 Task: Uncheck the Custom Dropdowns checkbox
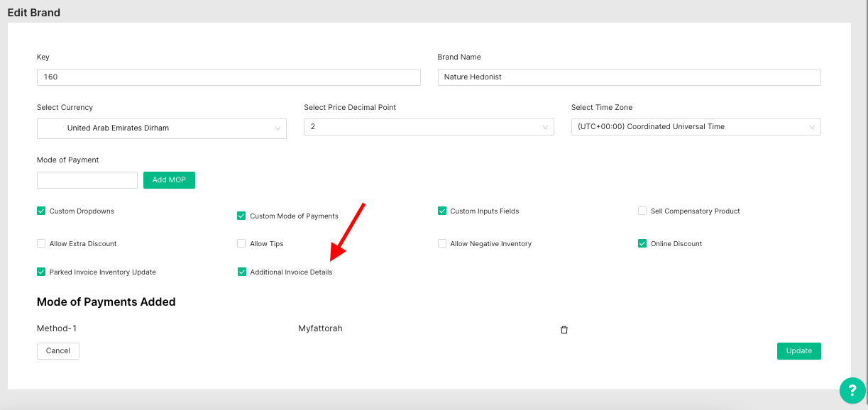(x=41, y=211)
